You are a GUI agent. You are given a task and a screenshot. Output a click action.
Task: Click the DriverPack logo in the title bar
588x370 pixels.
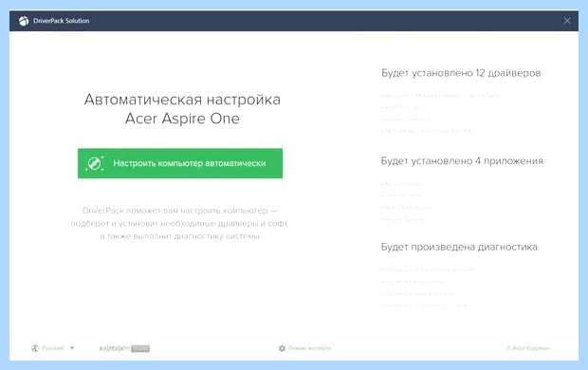pyautogui.click(x=24, y=21)
